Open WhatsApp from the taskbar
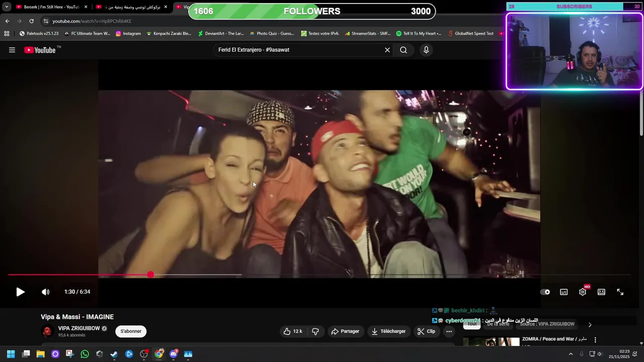 pos(85,354)
